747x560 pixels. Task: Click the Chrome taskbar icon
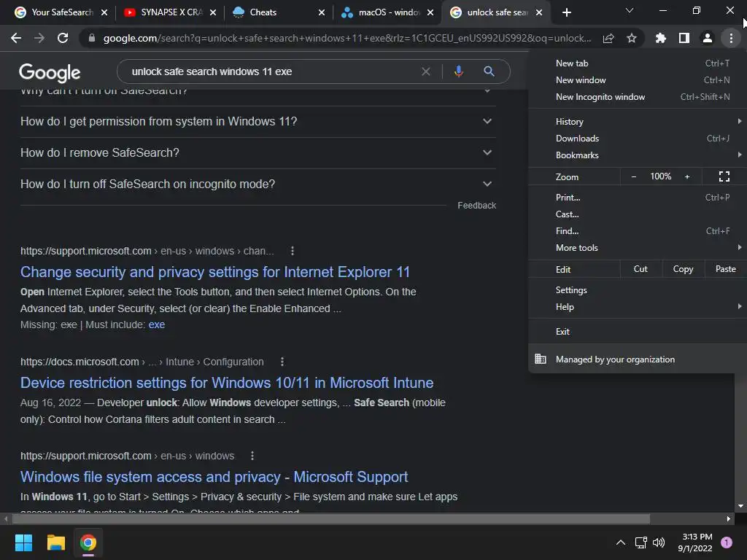(x=88, y=542)
